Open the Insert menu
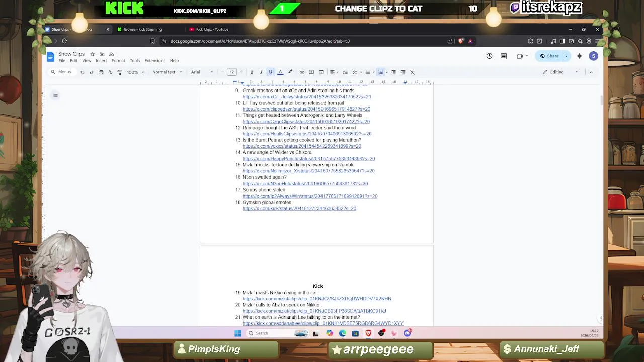Screen dimensions: 644x362 [x=101, y=61]
